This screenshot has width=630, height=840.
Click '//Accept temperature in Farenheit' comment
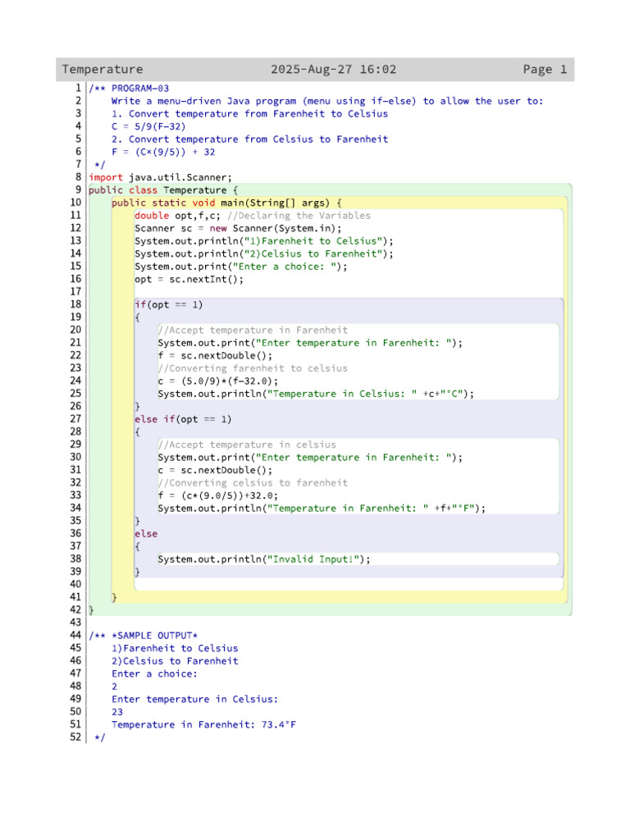[x=253, y=331]
